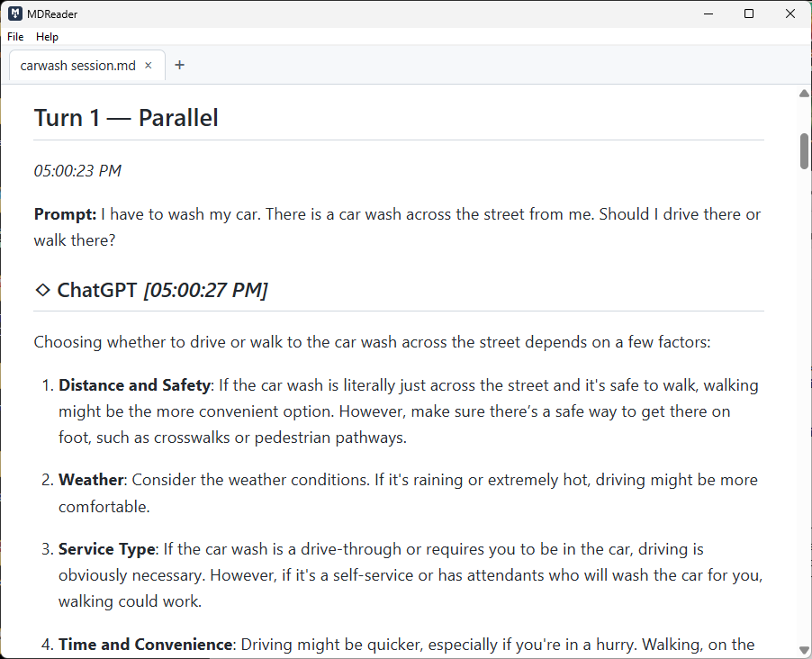Click the scrollbar up arrow icon
The width and height of the screenshot is (812, 659).
802,93
